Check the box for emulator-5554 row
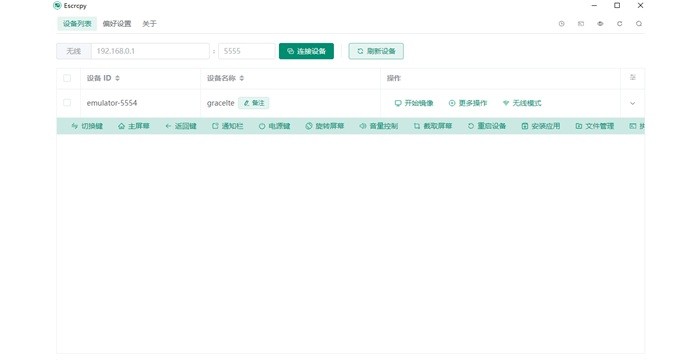Screen dimensions: 700x360 pos(67,103)
